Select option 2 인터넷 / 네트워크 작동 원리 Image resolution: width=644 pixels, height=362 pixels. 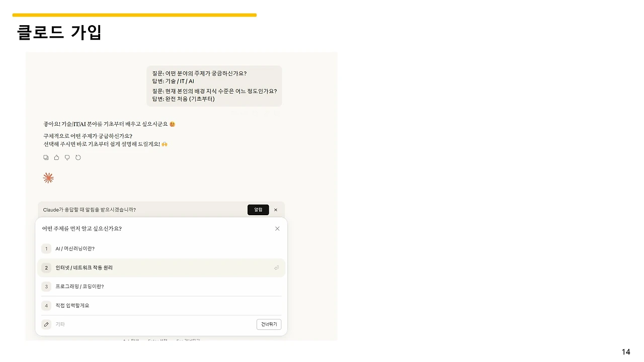click(x=161, y=268)
